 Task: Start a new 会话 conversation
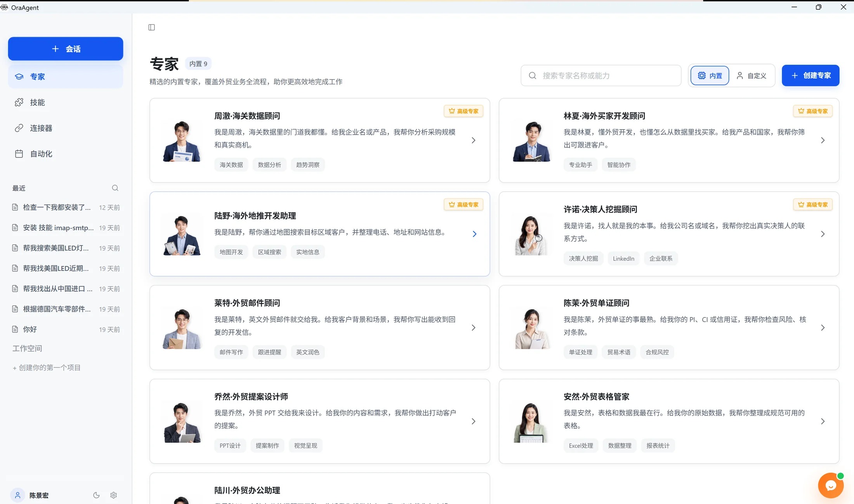pyautogui.click(x=66, y=49)
